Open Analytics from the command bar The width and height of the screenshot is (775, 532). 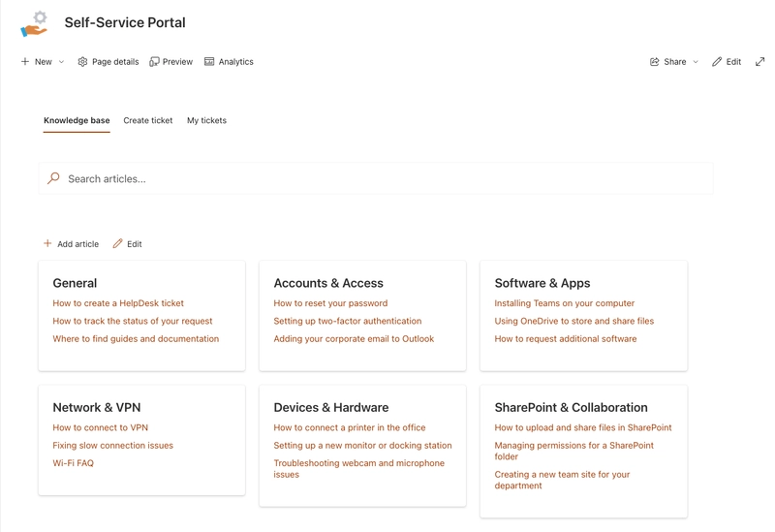point(209,62)
